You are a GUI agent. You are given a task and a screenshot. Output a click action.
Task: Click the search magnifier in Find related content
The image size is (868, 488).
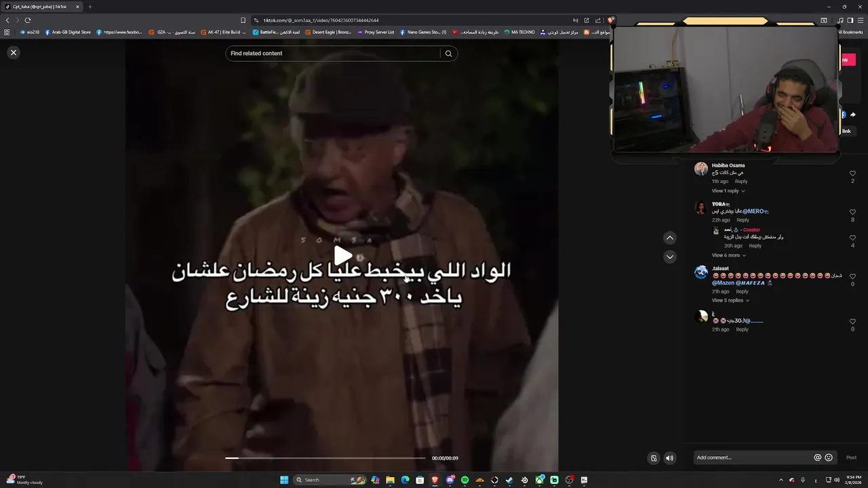point(448,54)
